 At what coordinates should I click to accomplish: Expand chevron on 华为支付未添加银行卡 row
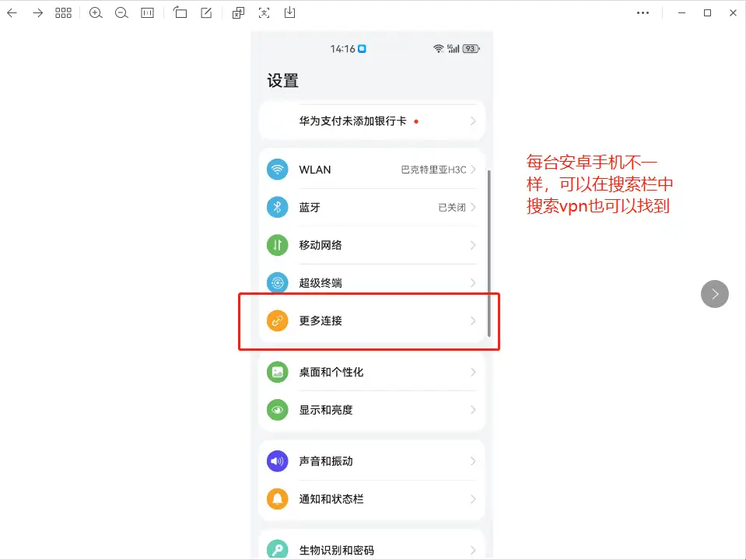473,121
